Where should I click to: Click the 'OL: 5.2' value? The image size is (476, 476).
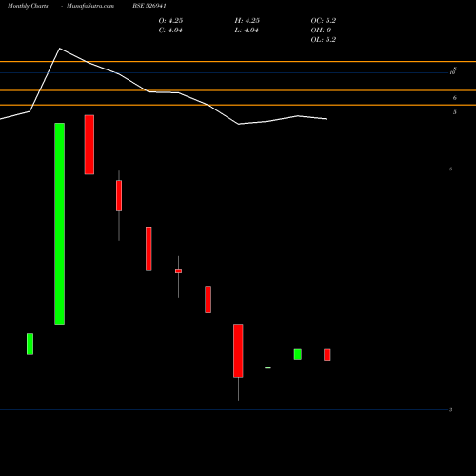324,40
